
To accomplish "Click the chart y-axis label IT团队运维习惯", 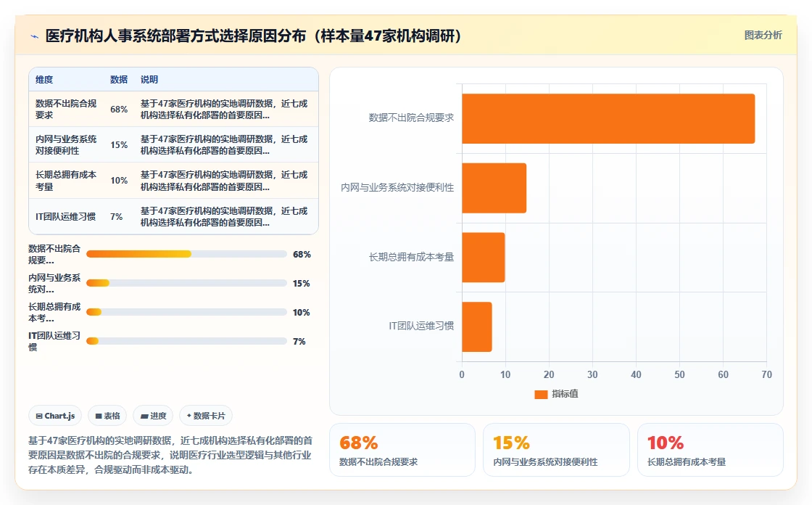I will tap(421, 326).
